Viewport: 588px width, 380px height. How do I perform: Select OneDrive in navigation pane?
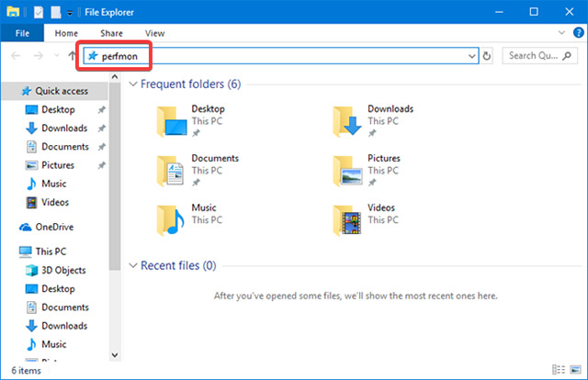coord(47,227)
